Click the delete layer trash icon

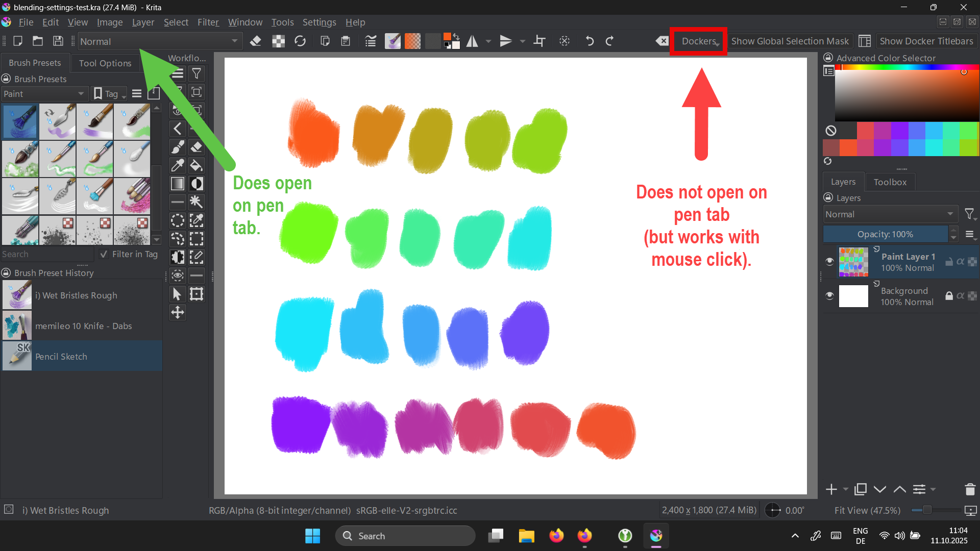tap(970, 489)
